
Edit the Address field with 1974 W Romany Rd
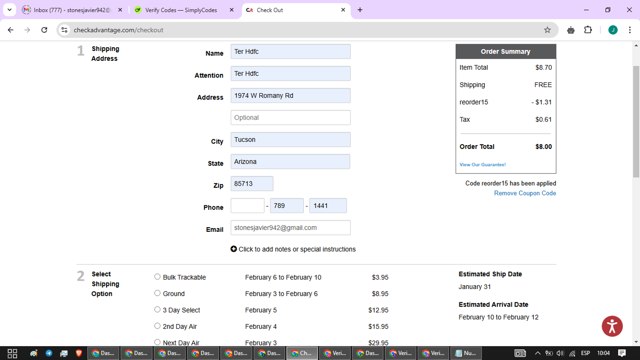[290, 96]
